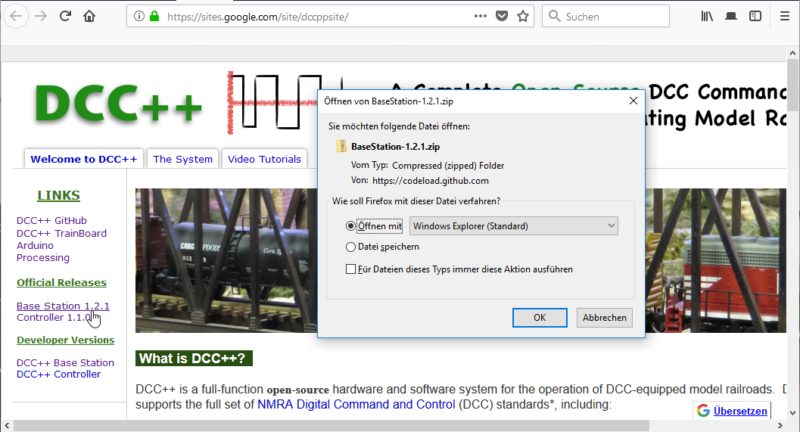Click the 'Developer Versions' heading

(65, 340)
